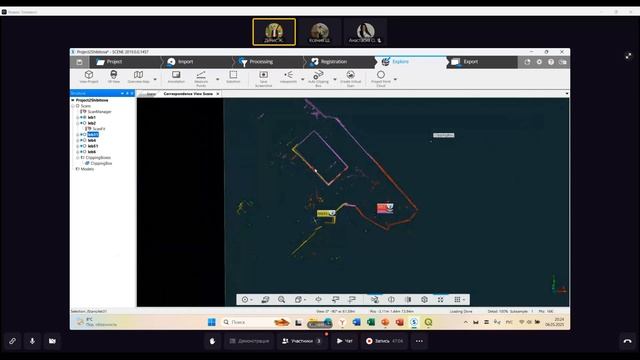Switch to the Registration workflow tab
640x360 pixels.
point(340,62)
